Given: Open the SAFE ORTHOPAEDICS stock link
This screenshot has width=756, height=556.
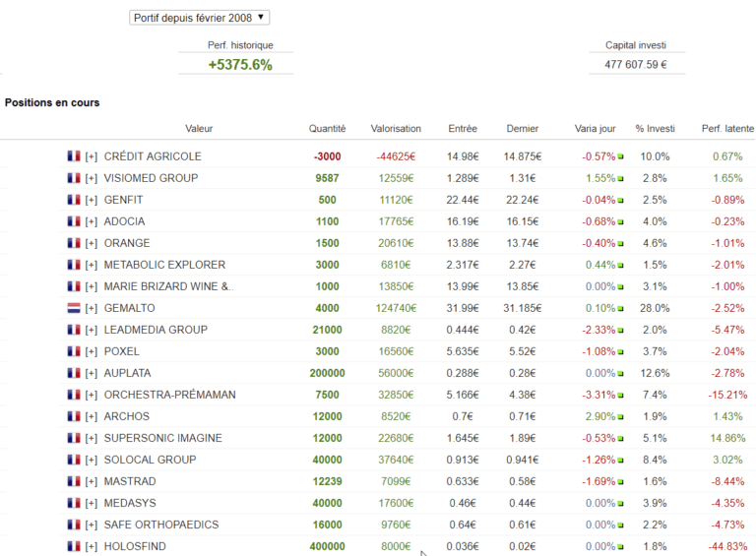Looking at the screenshot, I should click(x=161, y=525).
